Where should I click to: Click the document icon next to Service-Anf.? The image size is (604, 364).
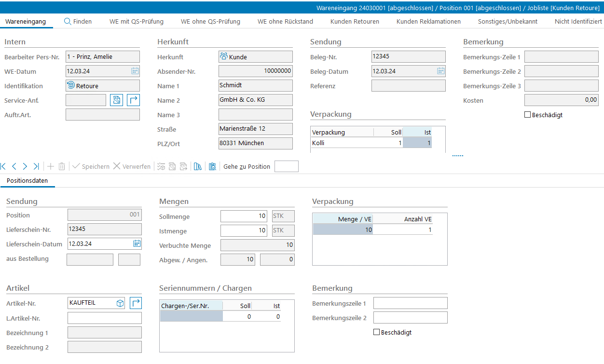(116, 100)
